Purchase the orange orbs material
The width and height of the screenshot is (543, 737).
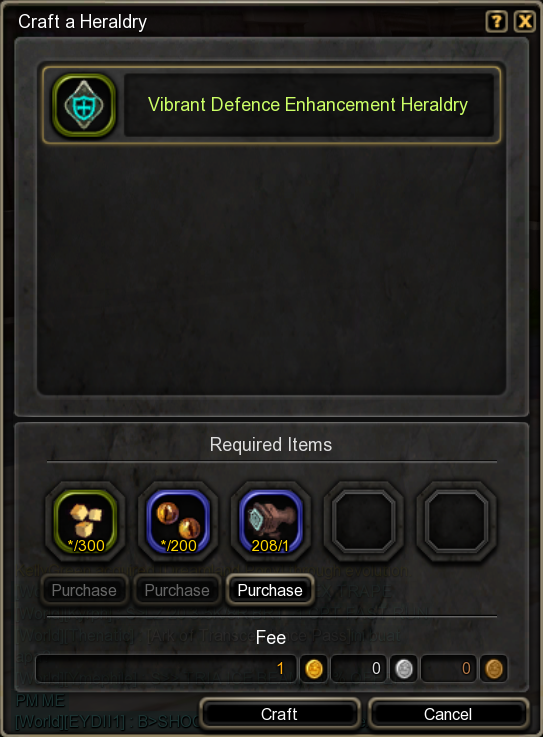click(x=177, y=590)
